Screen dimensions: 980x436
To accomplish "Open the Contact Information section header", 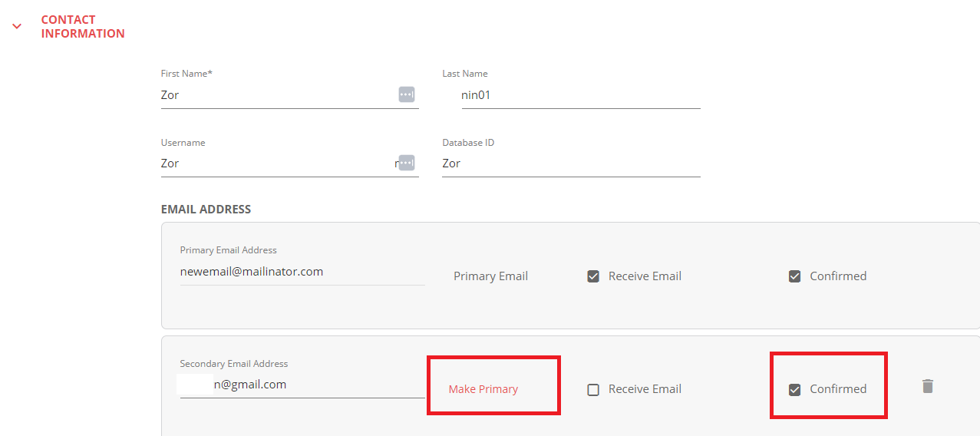I will (83, 26).
